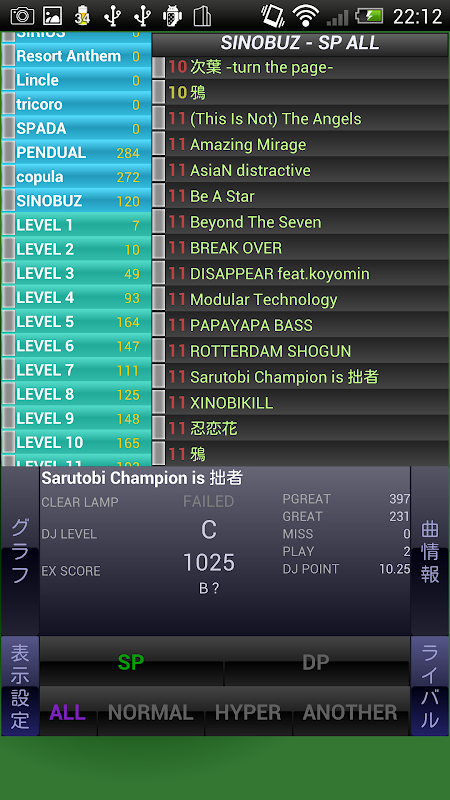Switch to DP play mode
This screenshot has height=800, width=450.
(x=316, y=661)
